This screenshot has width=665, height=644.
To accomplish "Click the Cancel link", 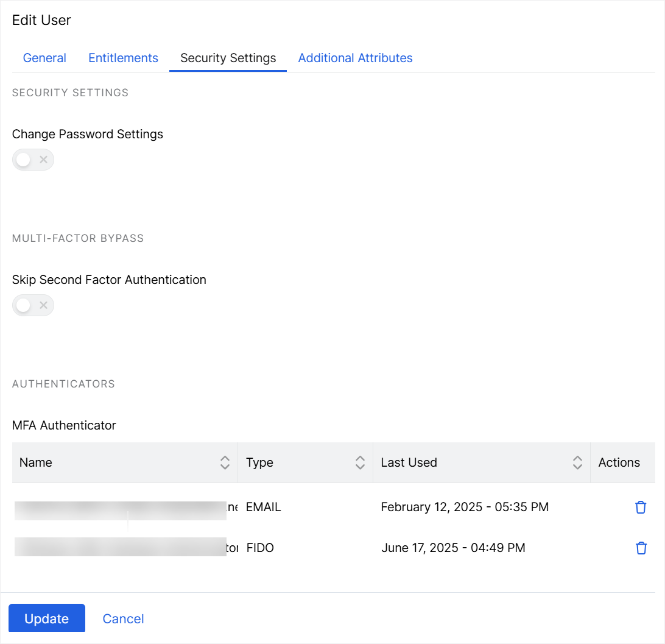I will 123,618.
